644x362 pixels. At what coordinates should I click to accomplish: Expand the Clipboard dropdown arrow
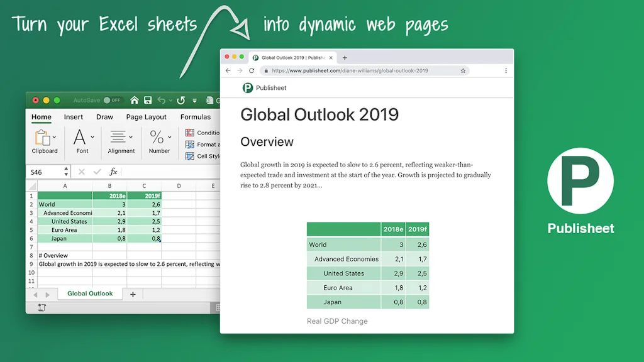coord(54,136)
